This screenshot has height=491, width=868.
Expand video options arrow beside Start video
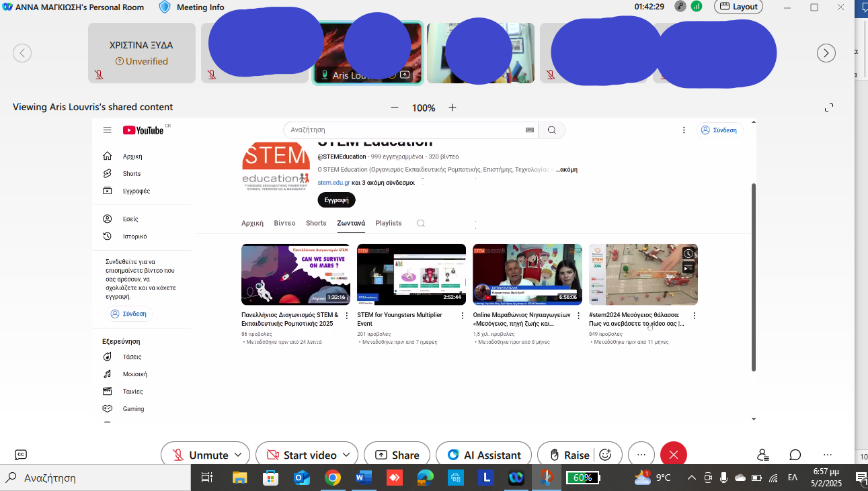click(346, 455)
